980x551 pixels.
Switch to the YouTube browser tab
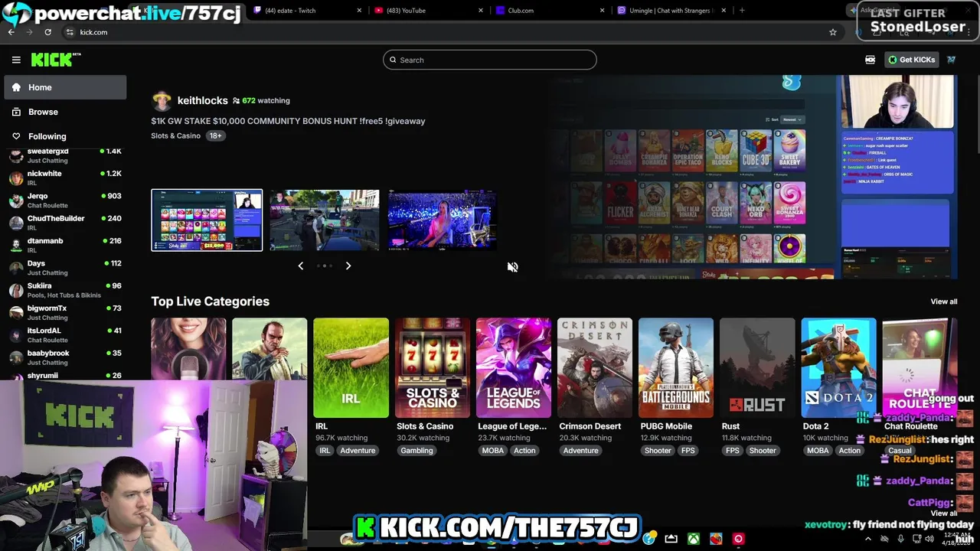[429, 11]
